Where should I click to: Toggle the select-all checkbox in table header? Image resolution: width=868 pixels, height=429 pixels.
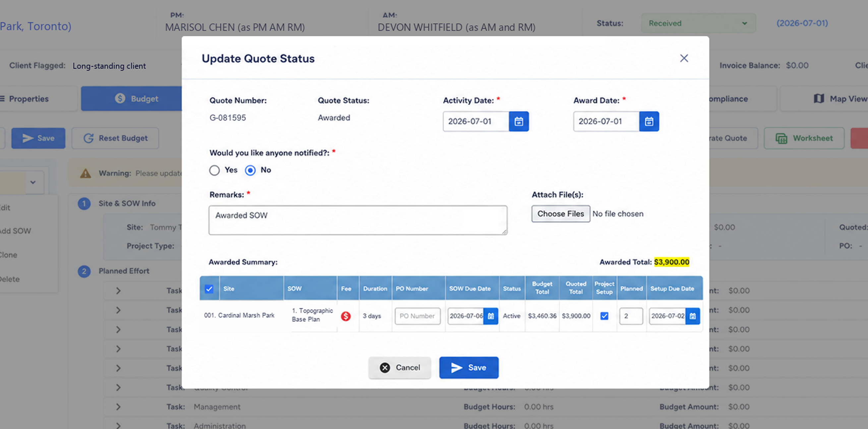coord(209,289)
